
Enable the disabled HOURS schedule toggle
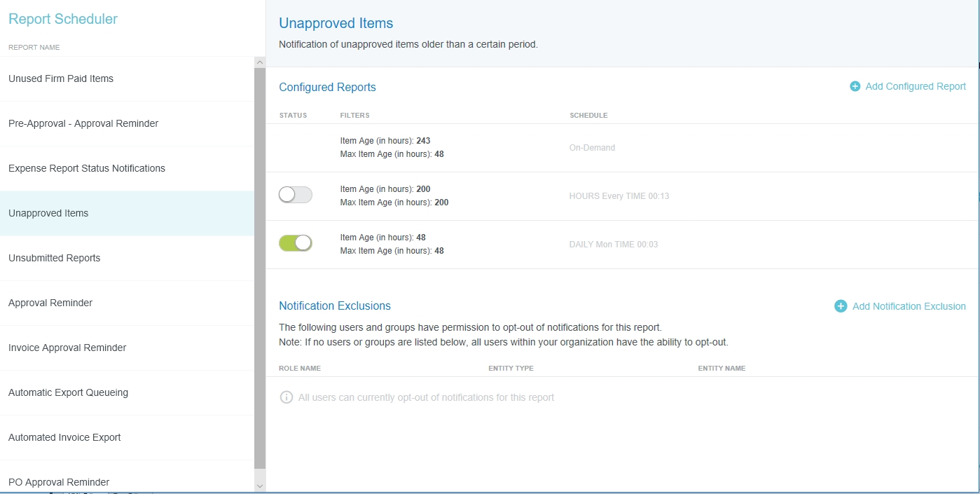[x=295, y=195]
